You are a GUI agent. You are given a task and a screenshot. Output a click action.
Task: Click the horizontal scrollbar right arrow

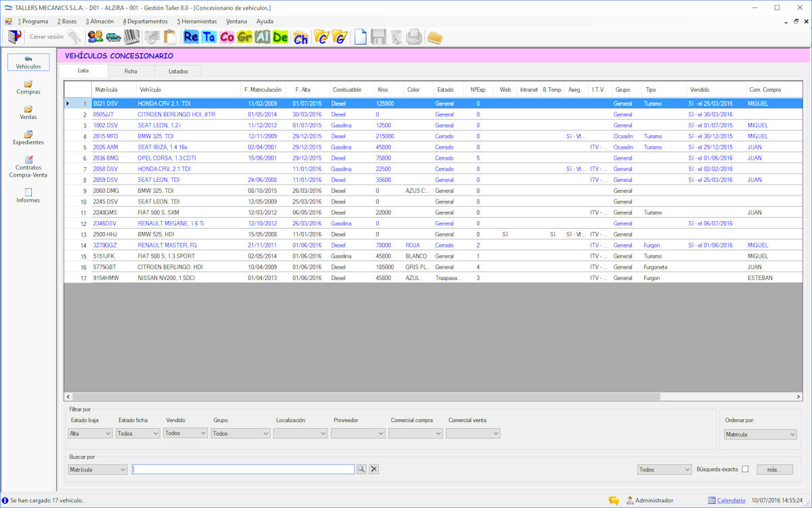[799, 396]
